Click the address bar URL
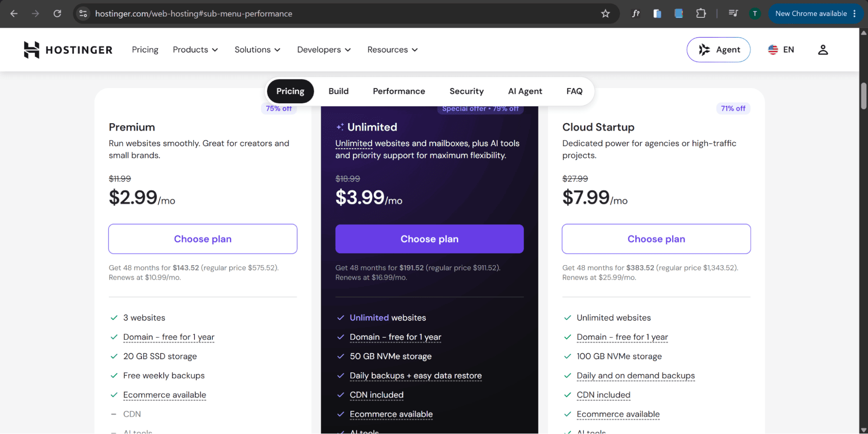 (194, 13)
